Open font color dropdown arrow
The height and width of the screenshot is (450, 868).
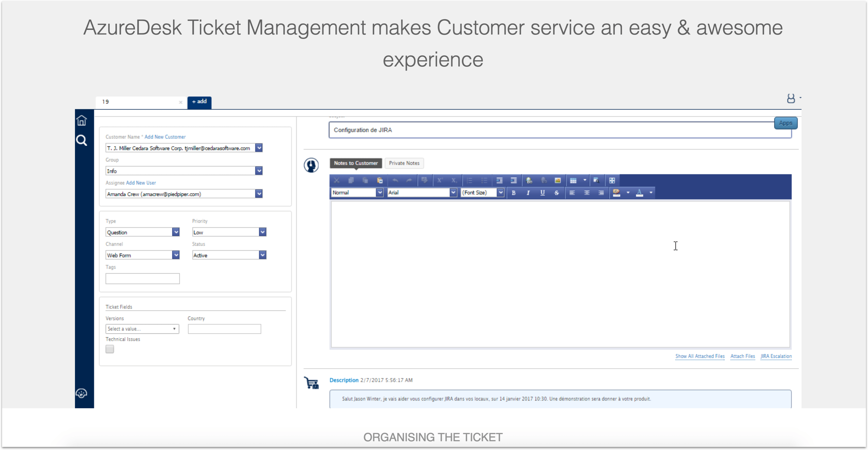click(x=651, y=193)
